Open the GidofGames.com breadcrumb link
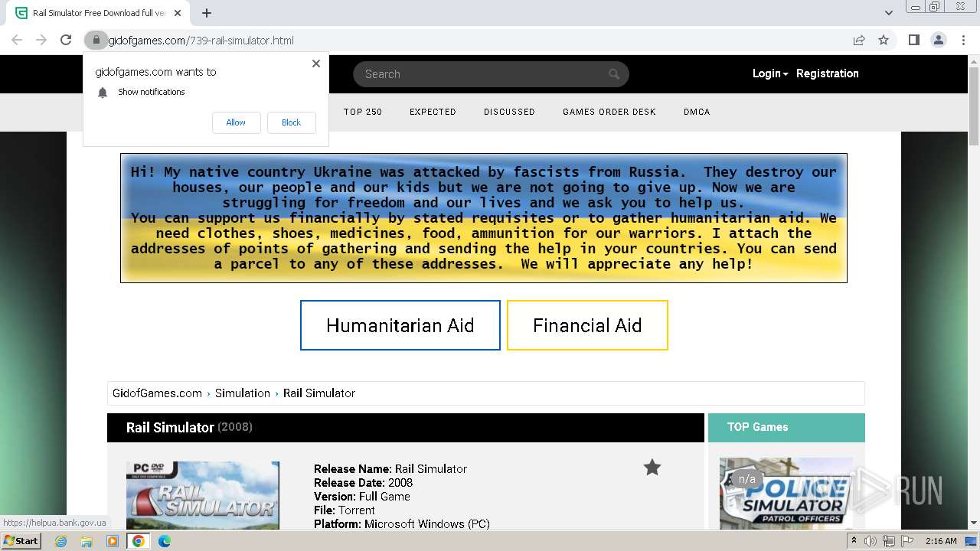 tap(157, 393)
